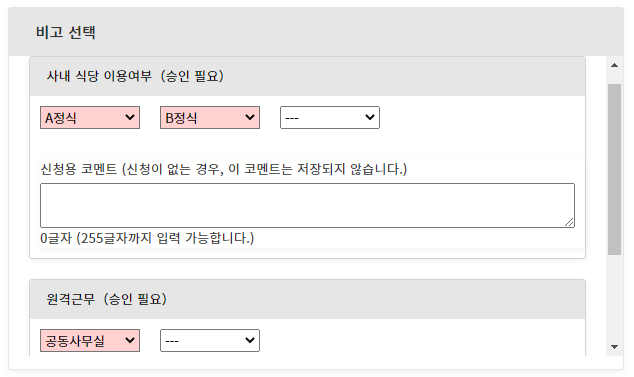The height and width of the screenshot is (377, 634).
Task: Select the 사내 식당 이용여부 section header
Action: coord(307,76)
